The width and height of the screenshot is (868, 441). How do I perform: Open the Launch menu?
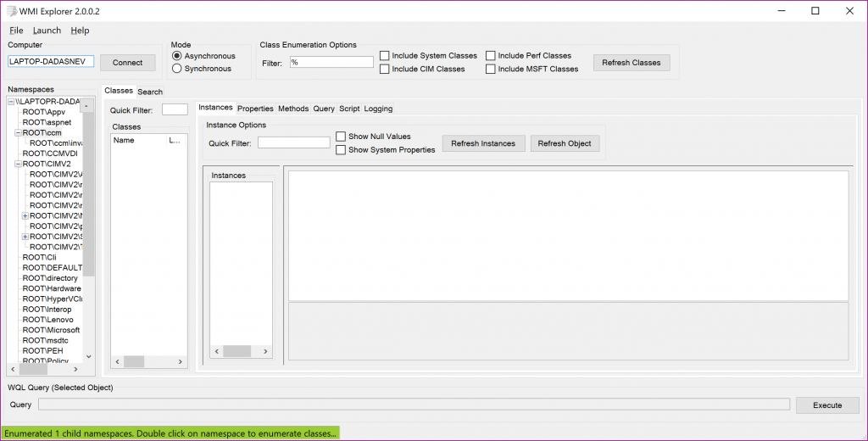pyautogui.click(x=47, y=31)
